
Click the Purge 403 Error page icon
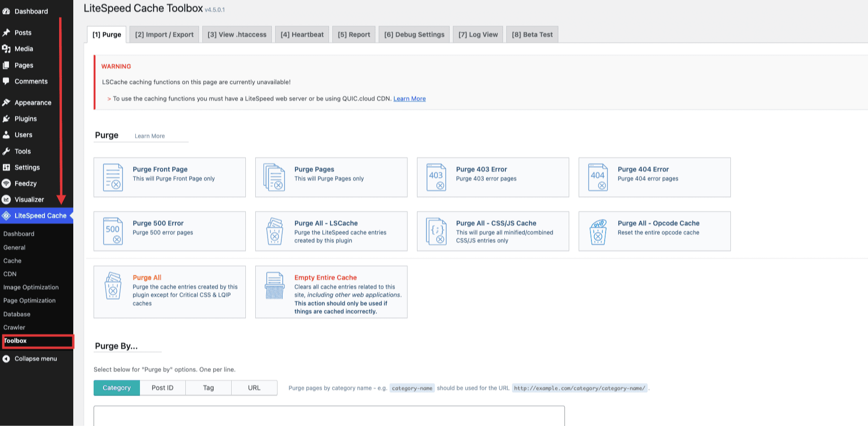[x=436, y=177]
